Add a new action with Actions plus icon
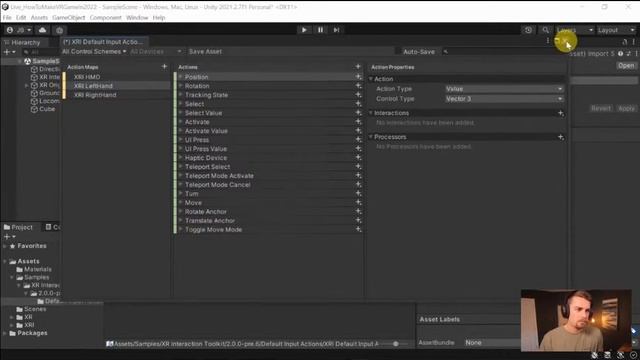Screen dimensions: 640x360 (x=358, y=67)
